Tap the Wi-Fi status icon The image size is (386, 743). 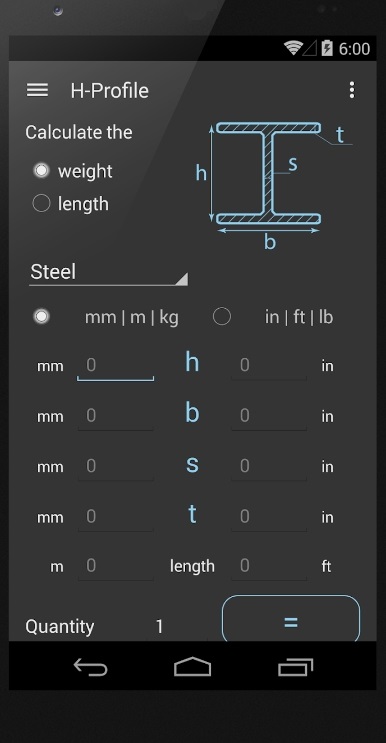tap(293, 48)
